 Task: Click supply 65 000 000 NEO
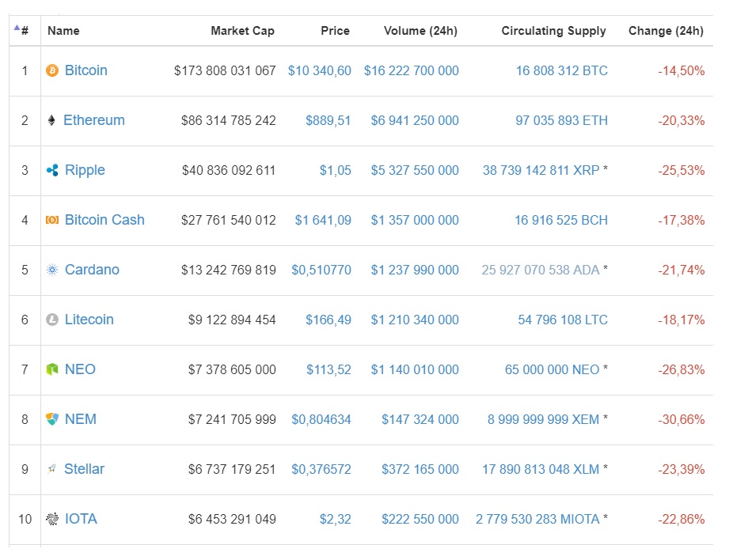point(552,369)
